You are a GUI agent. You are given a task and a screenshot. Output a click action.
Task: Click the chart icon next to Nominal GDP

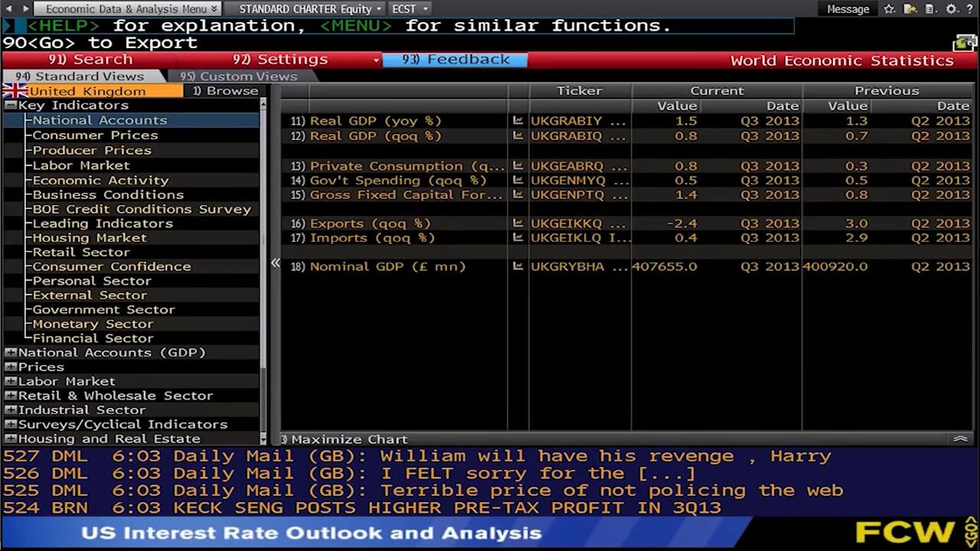(x=518, y=266)
